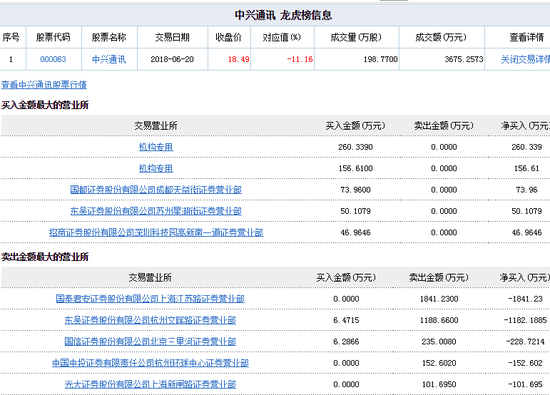Viewport: 550px width, 395px height.
Task: Open first 机构专用 link with 260.3390
Action: (156, 147)
